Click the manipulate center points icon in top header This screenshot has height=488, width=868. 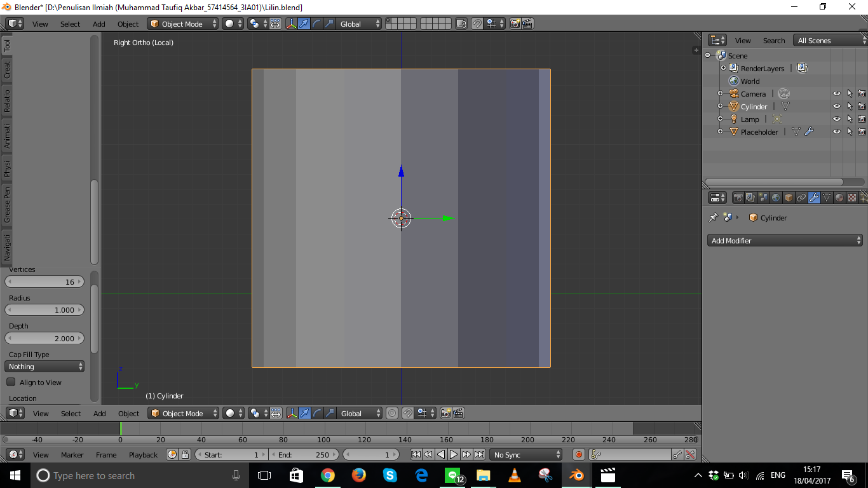(275, 24)
